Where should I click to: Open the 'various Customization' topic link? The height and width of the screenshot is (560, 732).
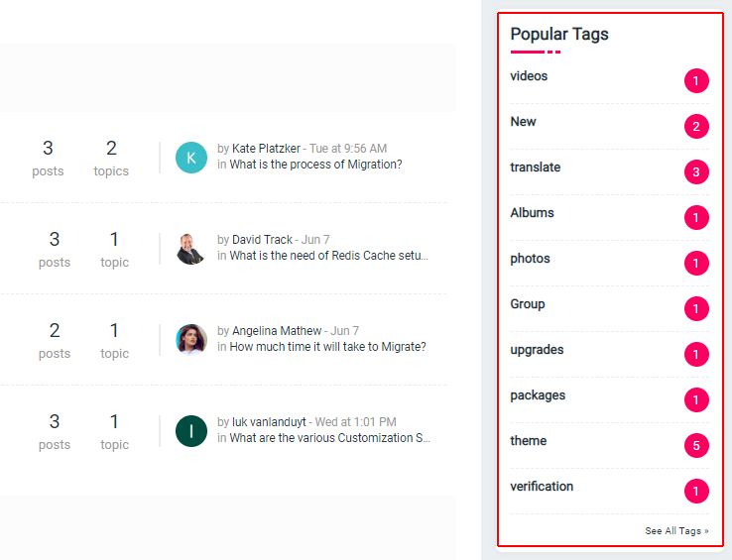coord(329,438)
